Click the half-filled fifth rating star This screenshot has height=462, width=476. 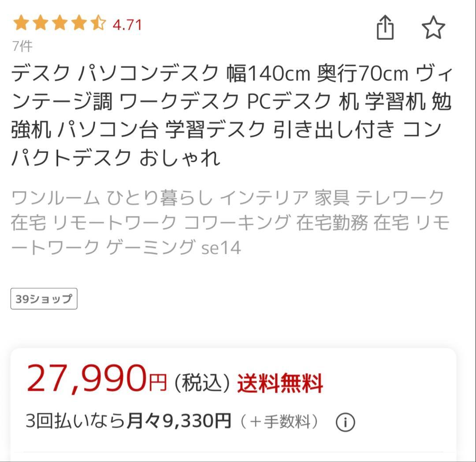coord(98,23)
